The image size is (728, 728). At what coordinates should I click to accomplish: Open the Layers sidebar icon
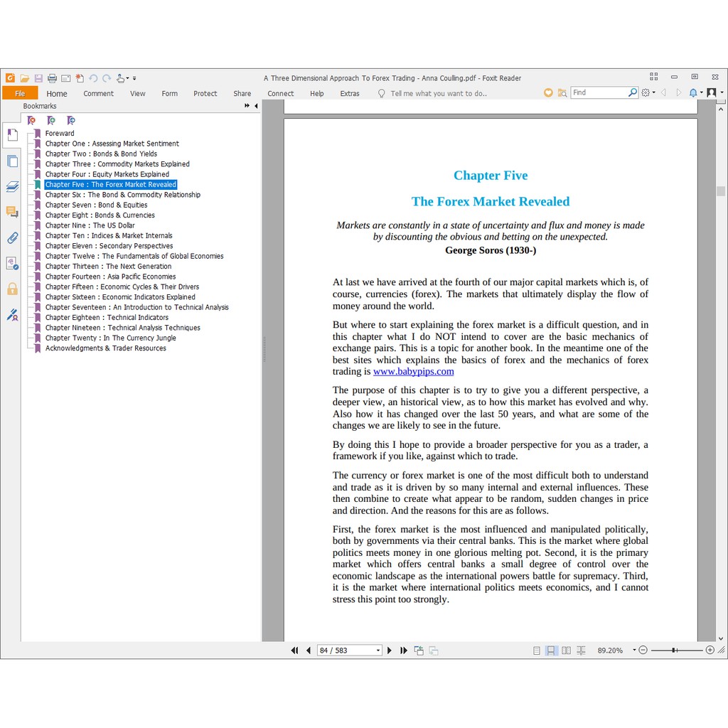click(x=13, y=187)
